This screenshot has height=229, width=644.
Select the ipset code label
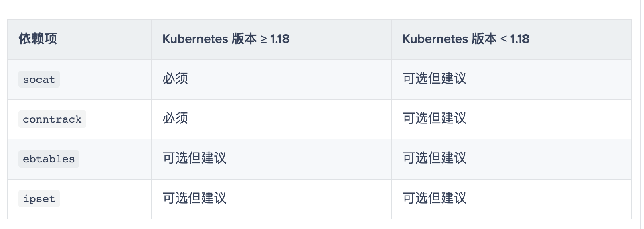tap(39, 199)
